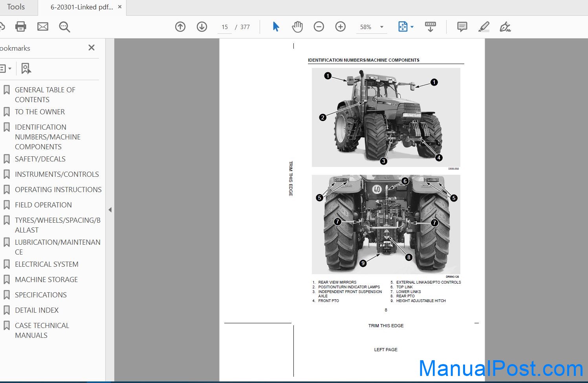
Task: Click bookmark icon beside SPECIFICATIONS
Action: (x=7, y=295)
